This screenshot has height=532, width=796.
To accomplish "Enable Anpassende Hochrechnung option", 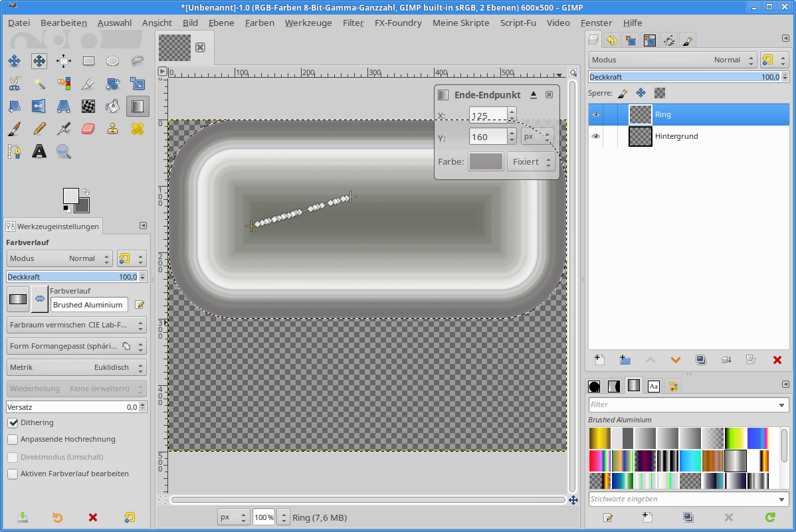I will coord(13,439).
